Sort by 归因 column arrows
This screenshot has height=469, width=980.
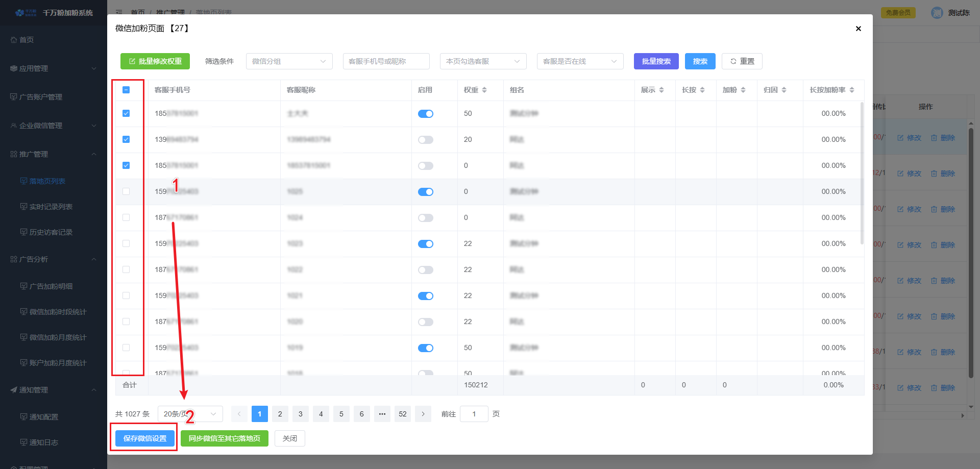[x=784, y=90]
